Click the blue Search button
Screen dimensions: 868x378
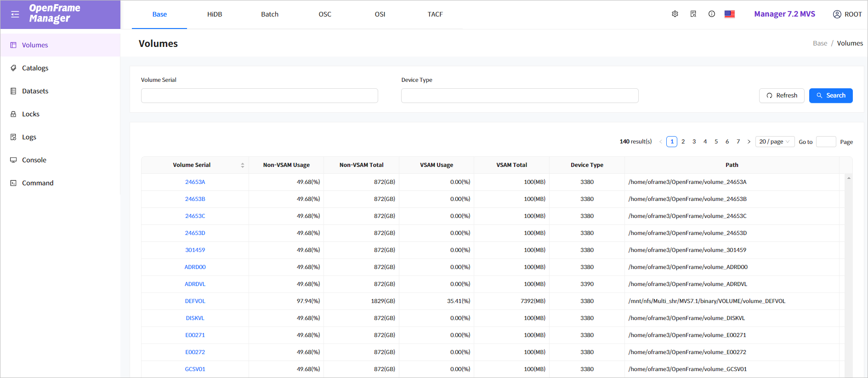coord(830,96)
